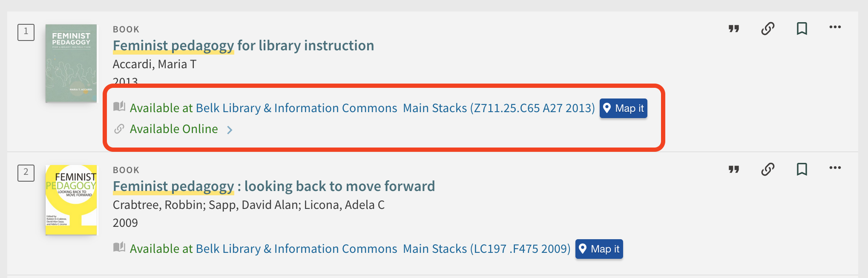Copy permalink for looking back to move forward
The width and height of the screenshot is (868, 278).
pyautogui.click(x=767, y=169)
